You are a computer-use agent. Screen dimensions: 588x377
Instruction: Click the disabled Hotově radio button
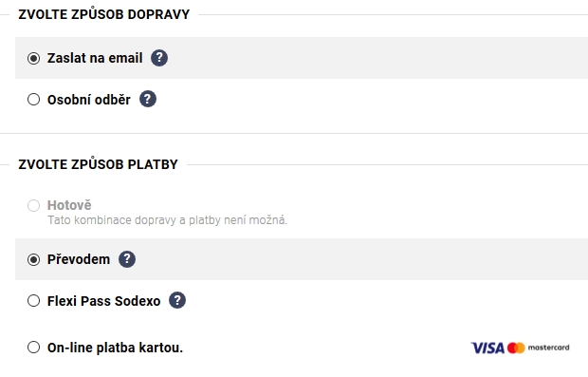(x=34, y=205)
